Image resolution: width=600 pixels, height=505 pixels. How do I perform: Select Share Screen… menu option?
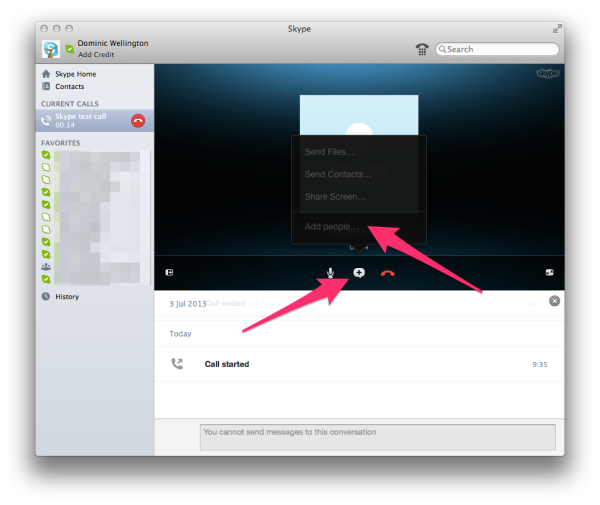click(x=334, y=197)
